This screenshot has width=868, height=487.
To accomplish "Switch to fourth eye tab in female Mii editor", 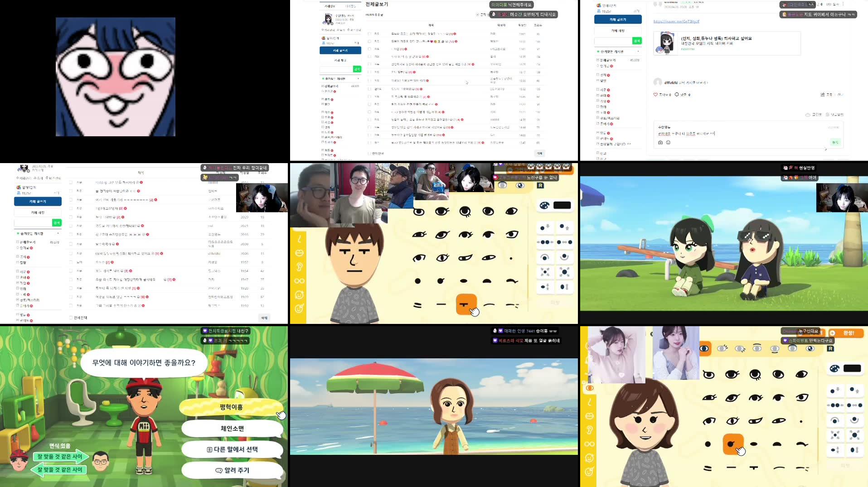I will [x=757, y=348].
